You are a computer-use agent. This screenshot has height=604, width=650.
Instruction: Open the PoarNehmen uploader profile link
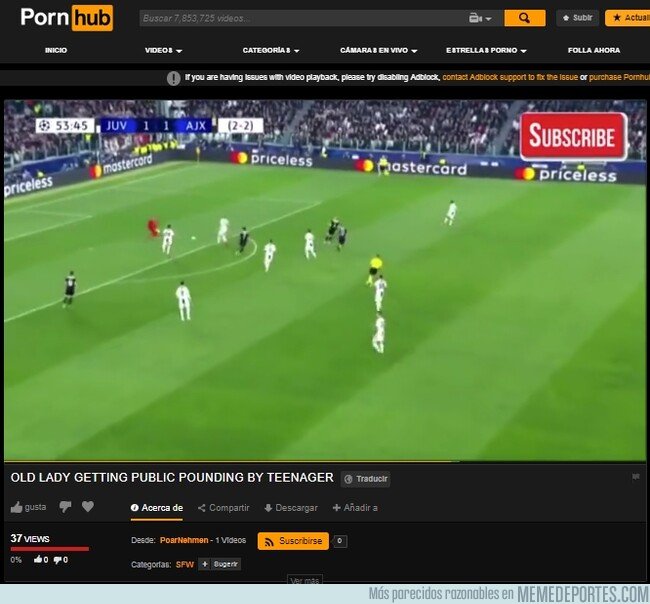pos(184,540)
